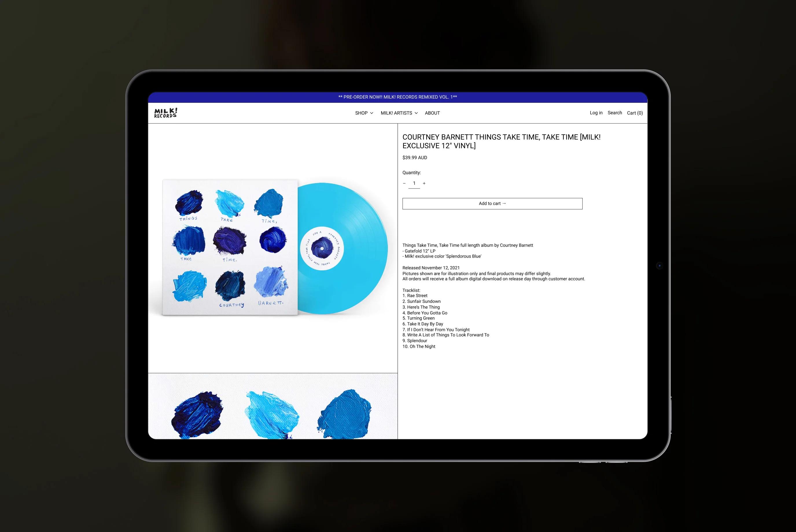Click the Add to cart button
The width and height of the screenshot is (796, 532).
(493, 204)
